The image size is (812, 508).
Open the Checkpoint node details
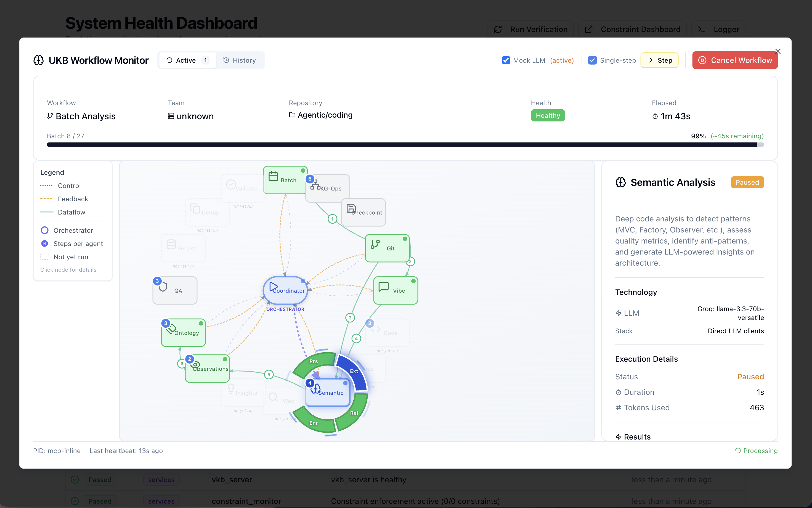point(363,212)
